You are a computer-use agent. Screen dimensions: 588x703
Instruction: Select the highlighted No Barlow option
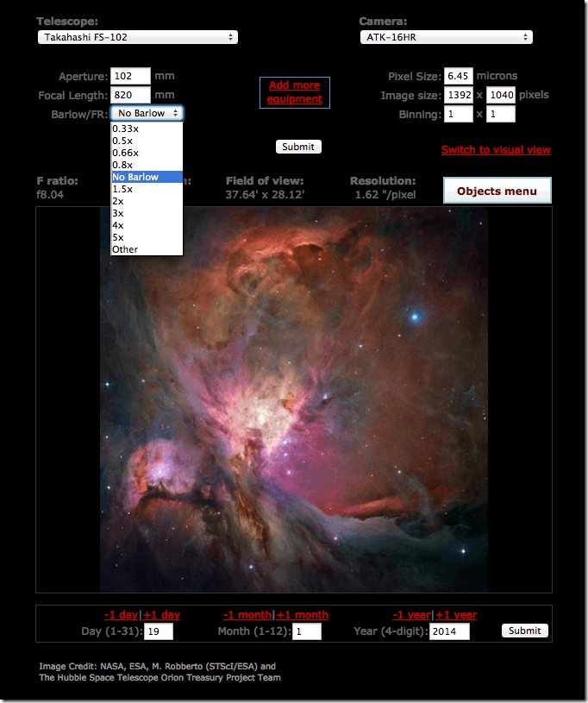point(147,177)
